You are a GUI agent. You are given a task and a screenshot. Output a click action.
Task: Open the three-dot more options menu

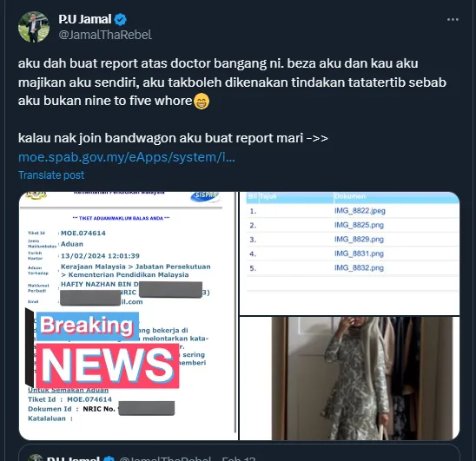pos(453,19)
